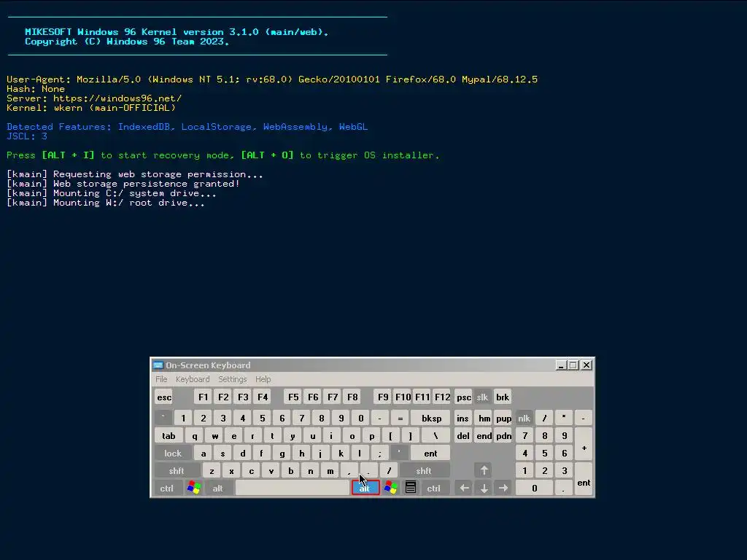Click the F5 key
The width and height of the screenshot is (747, 560).
tap(293, 397)
